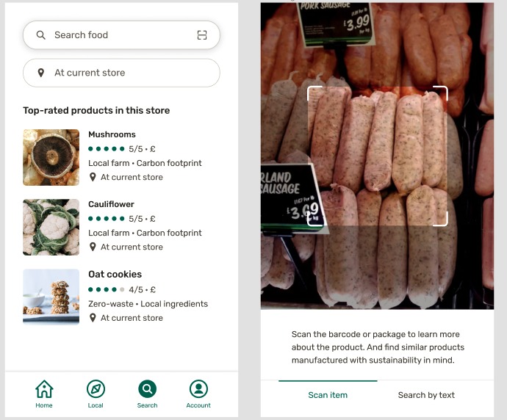The height and width of the screenshot is (420, 507).
Task: Click the Mushrooms five-dot rating
Action: tap(107, 149)
